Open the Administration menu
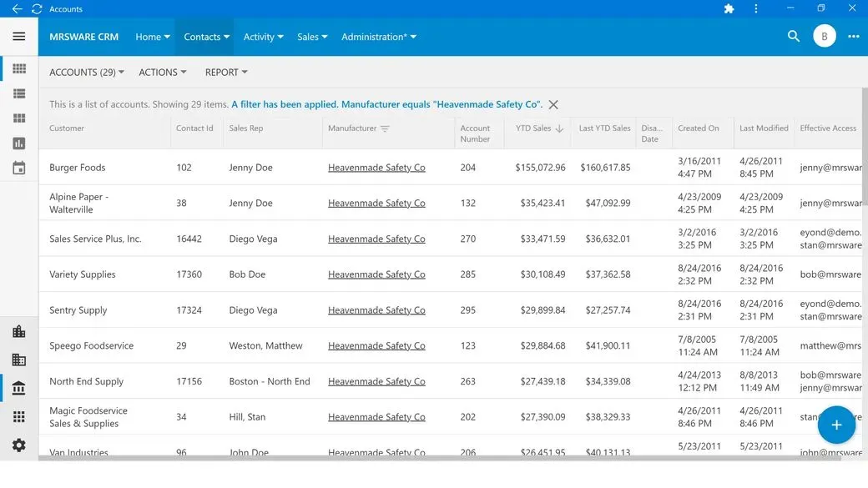Viewport: 868px width, 488px height. click(378, 37)
